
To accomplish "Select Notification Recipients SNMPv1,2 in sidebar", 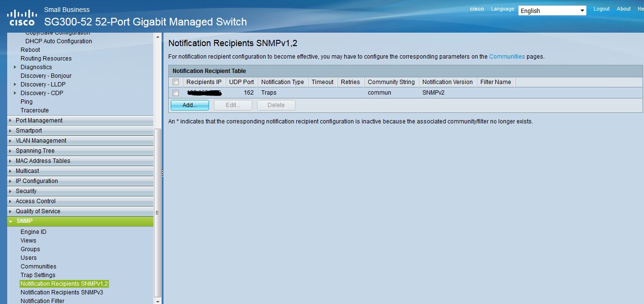I will 64,284.
